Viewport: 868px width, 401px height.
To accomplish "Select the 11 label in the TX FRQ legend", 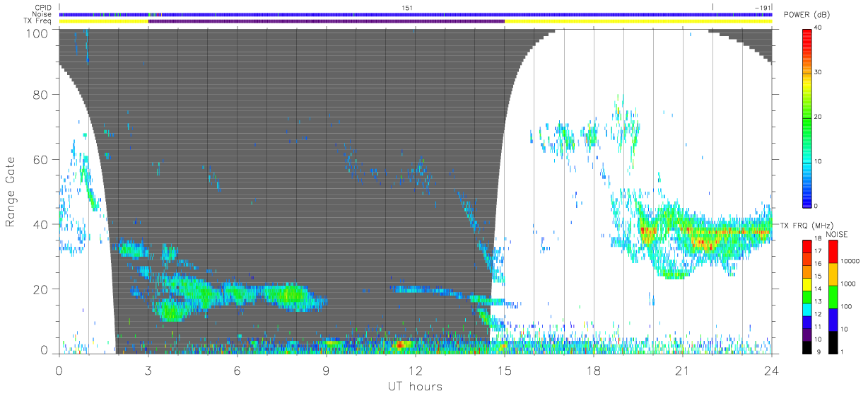I will click(819, 327).
